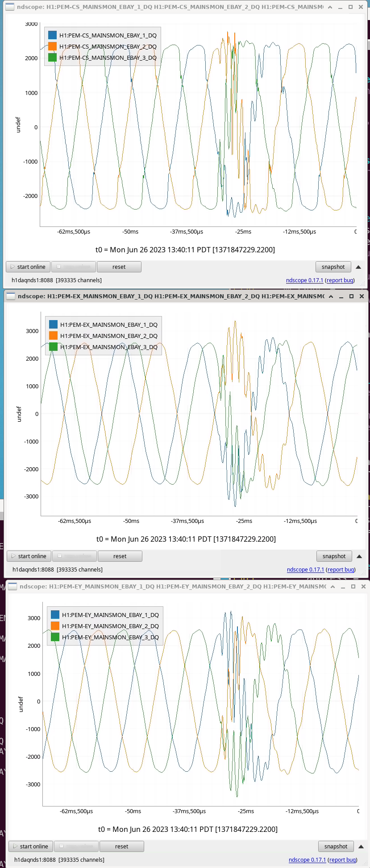Maximize the EX ndscope window

pyautogui.click(x=351, y=296)
